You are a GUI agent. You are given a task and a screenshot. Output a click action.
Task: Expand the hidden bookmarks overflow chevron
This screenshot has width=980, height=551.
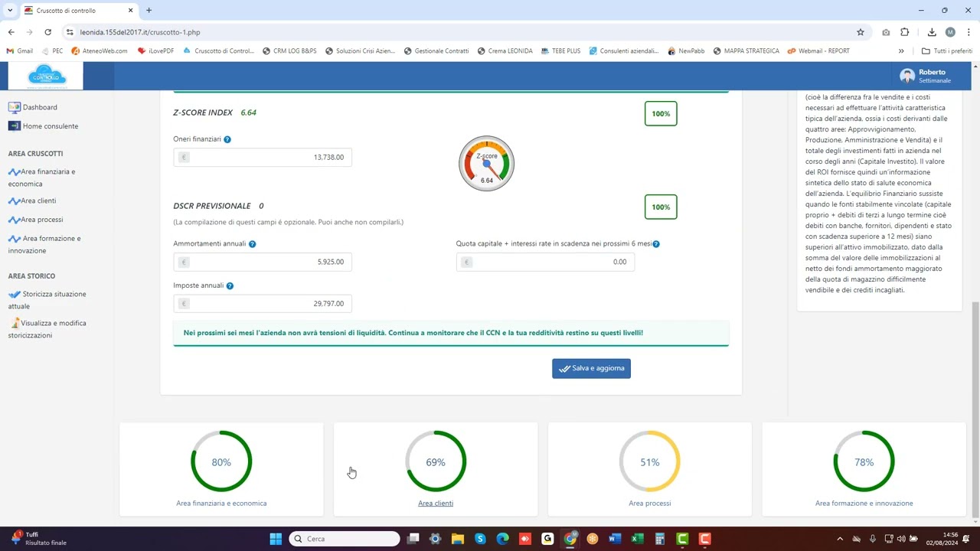point(901,51)
